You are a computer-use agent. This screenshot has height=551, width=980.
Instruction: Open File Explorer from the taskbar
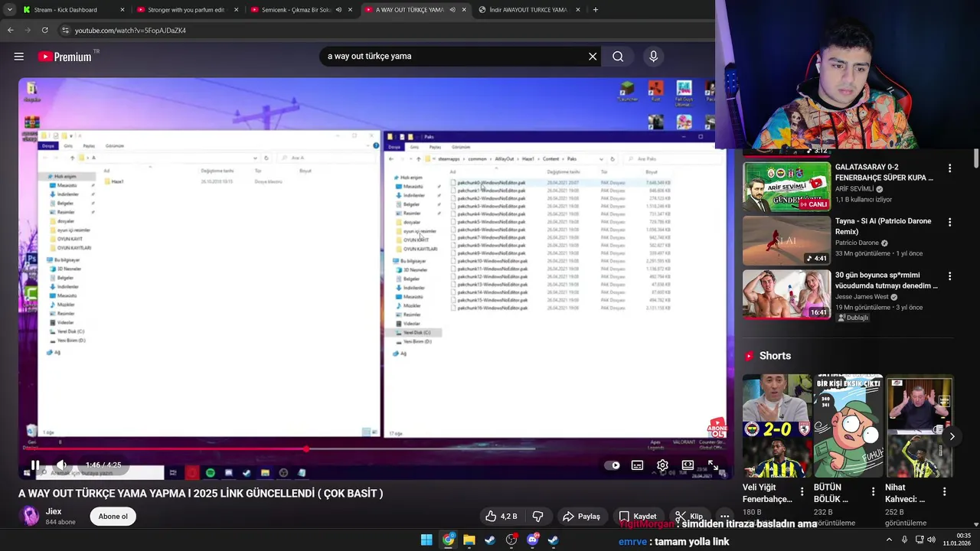[469, 540]
